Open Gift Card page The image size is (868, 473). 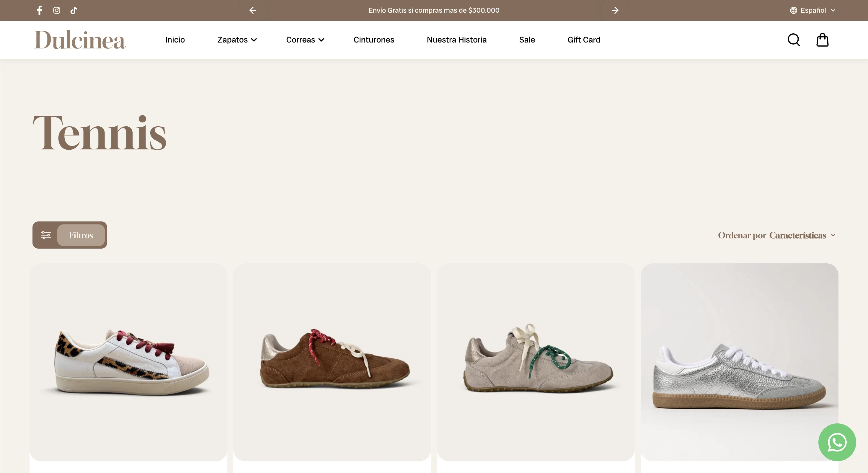click(584, 40)
